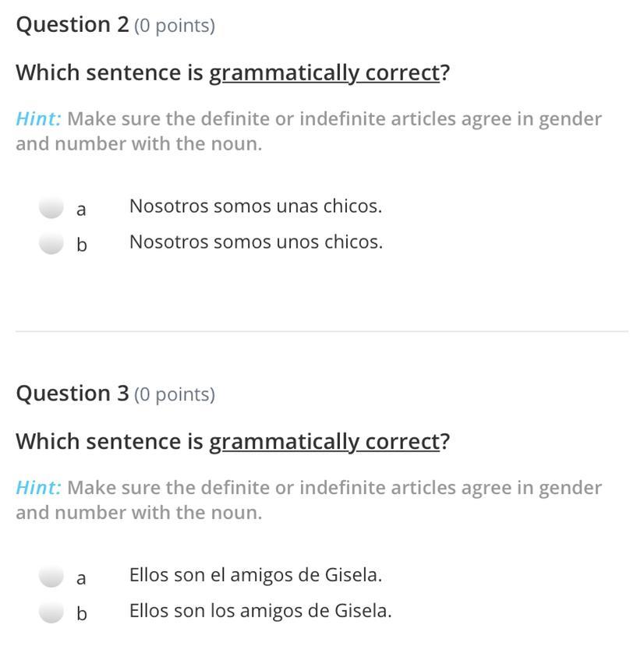Click letter 'a' label in Question 2
The height and width of the screenshot is (646, 644).
82,209
